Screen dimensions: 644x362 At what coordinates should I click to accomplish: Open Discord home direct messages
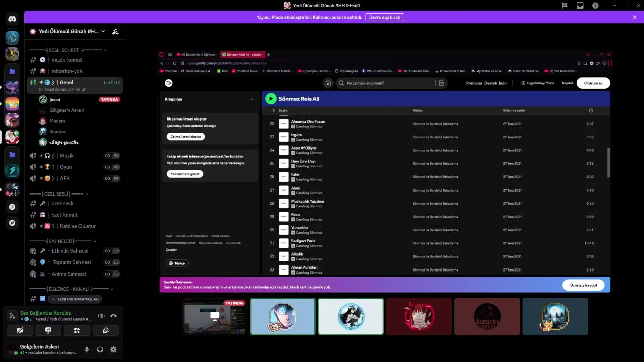pos(12,19)
